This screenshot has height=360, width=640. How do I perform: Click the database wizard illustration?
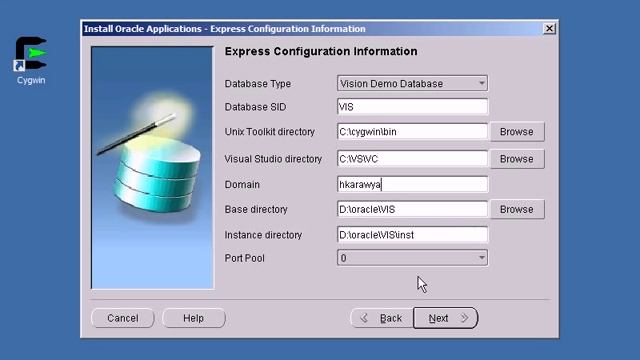(152, 168)
